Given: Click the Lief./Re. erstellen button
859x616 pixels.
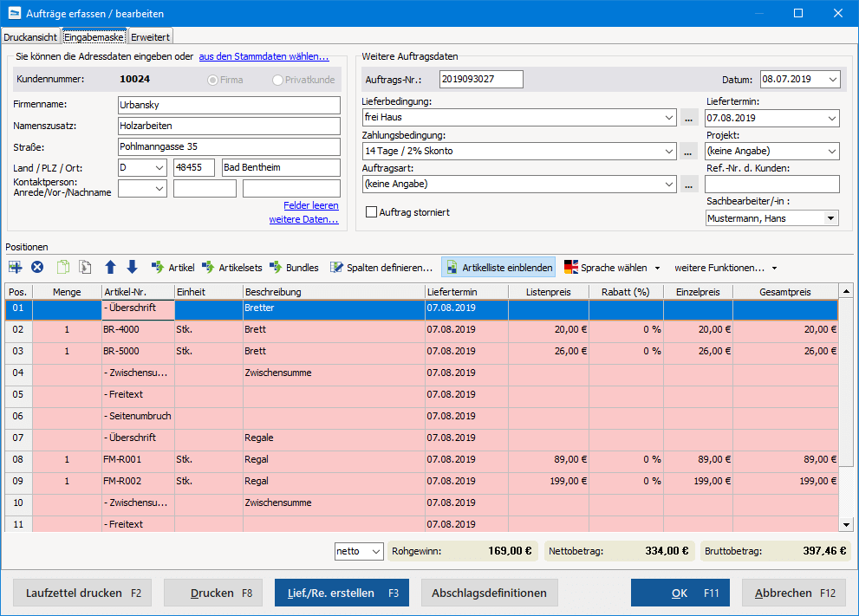Looking at the screenshot, I should click(342, 593).
